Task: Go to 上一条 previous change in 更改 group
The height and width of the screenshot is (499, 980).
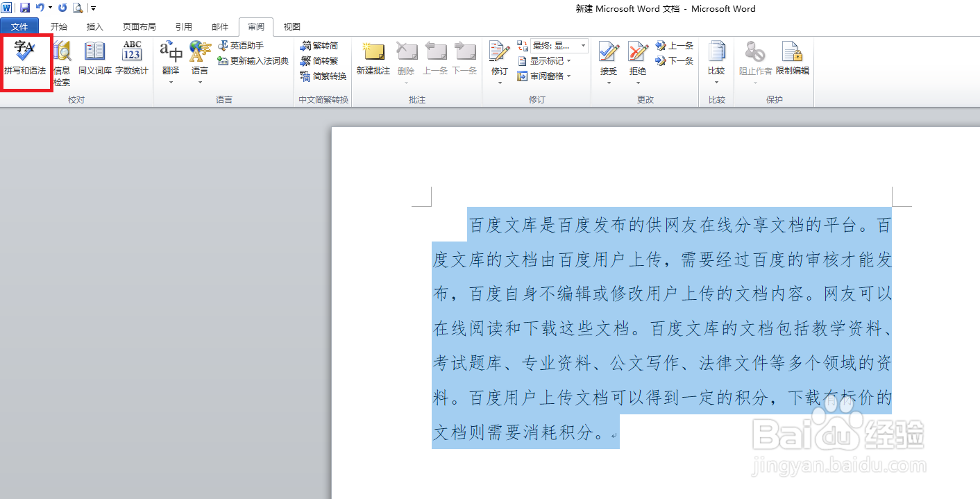Action: [674, 46]
